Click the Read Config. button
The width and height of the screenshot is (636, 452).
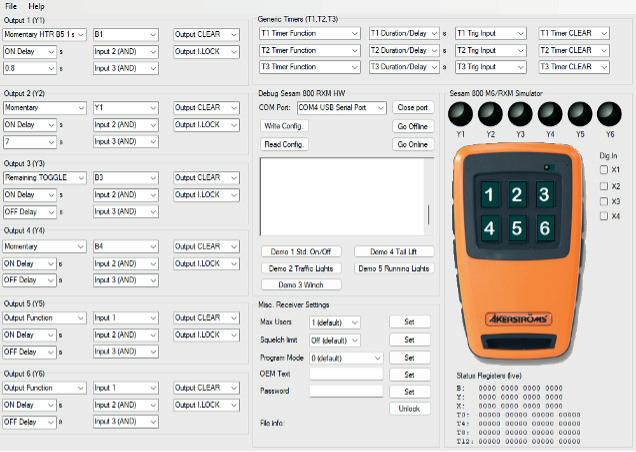pos(284,144)
